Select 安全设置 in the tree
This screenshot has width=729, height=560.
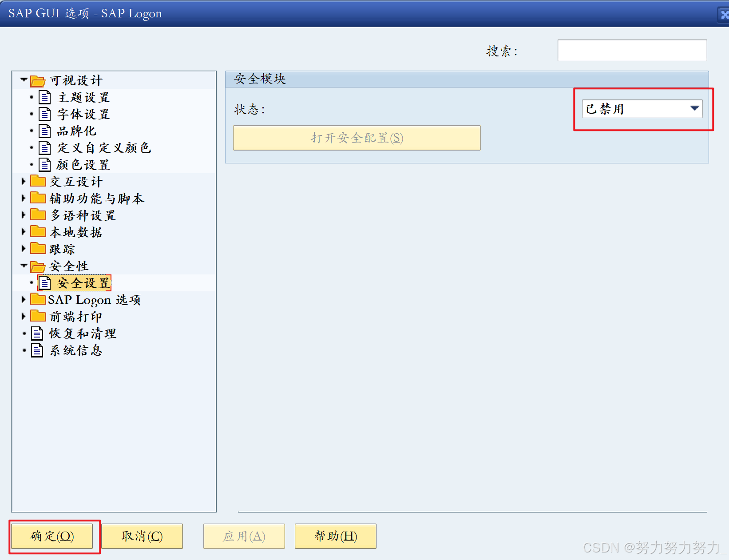click(83, 283)
